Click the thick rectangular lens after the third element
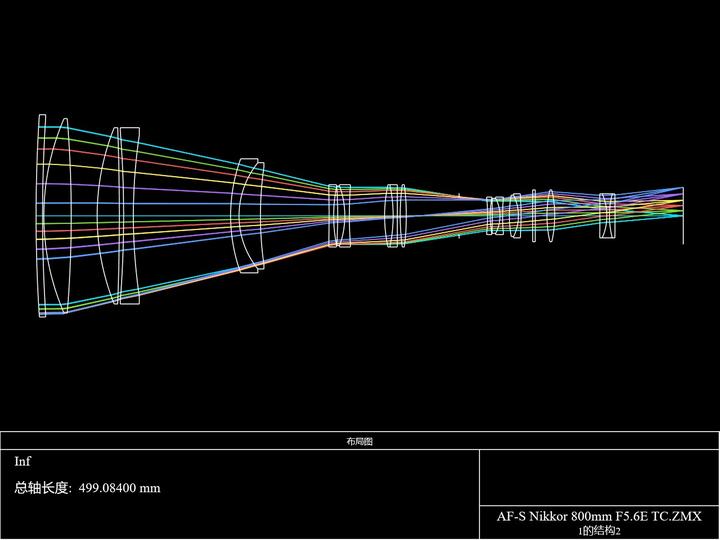This screenshot has width=720, height=540. tap(130, 215)
